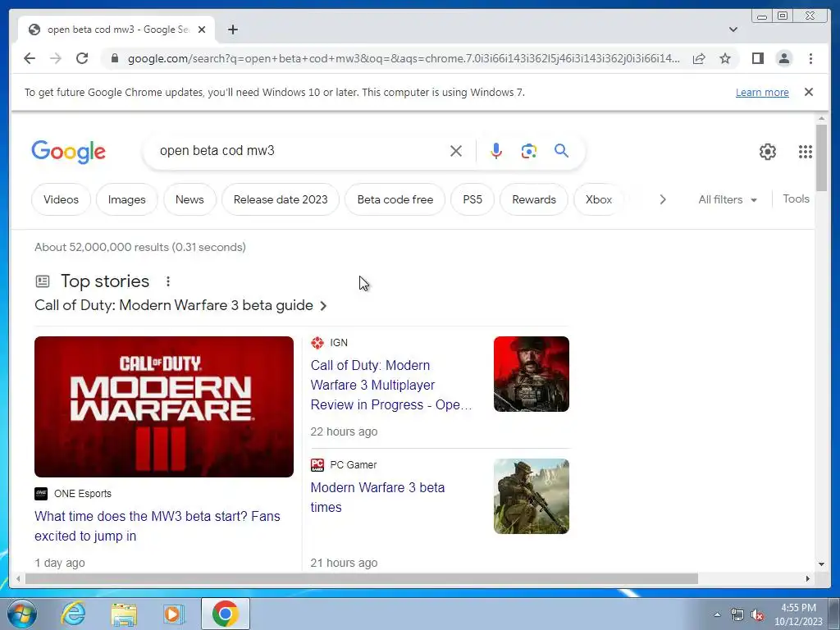Open the Chrome profile avatar
This screenshot has width=840, height=630.
(x=783, y=58)
